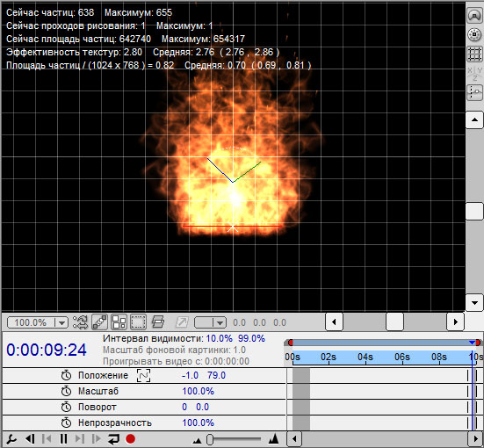Click the emitter shape icon at top right
This screenshot has height=448, width=484.
pyautogui.click(x=474, y=16)
